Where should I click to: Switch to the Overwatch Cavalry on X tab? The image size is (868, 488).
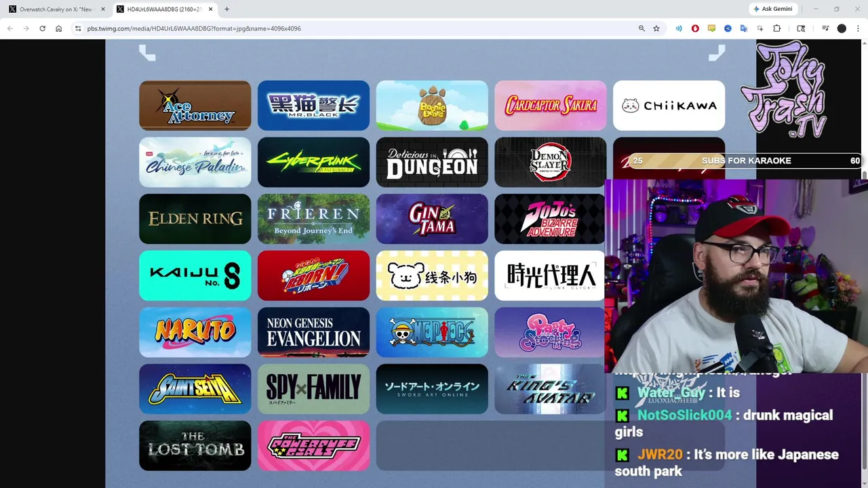click(x=56, y=9)
